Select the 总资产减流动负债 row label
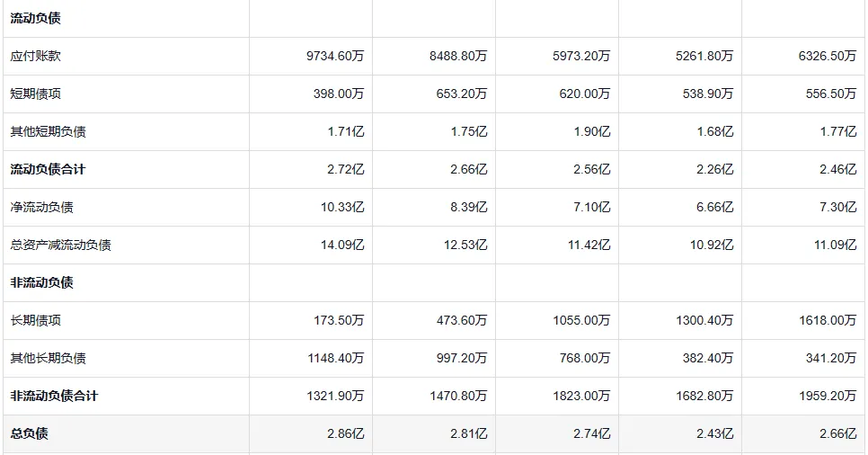868x455 pixels. click(61, 245)
